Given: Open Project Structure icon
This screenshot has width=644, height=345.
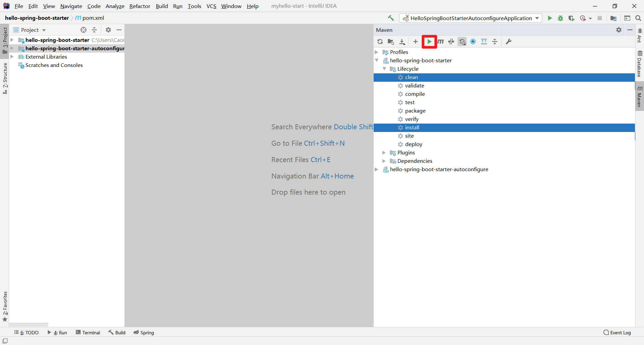Looking at the screenshot, I should tap(613, 18).
